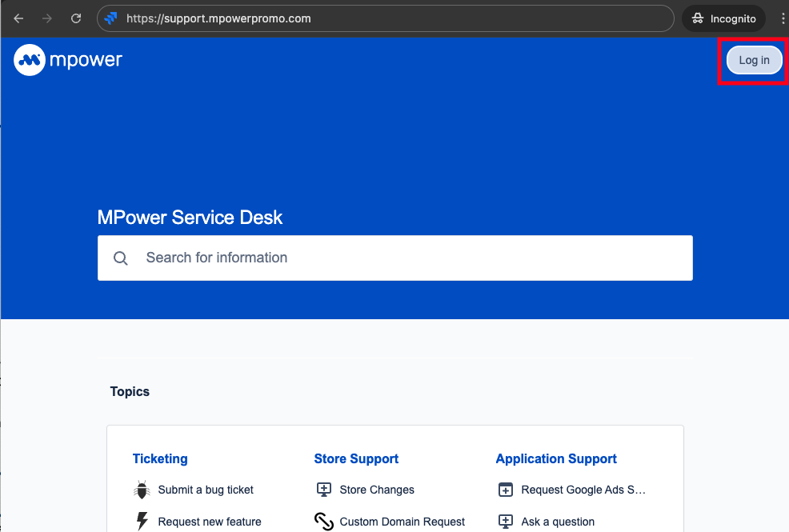
Task: Focus the Search for information field
Action: [x=395, y=258]
